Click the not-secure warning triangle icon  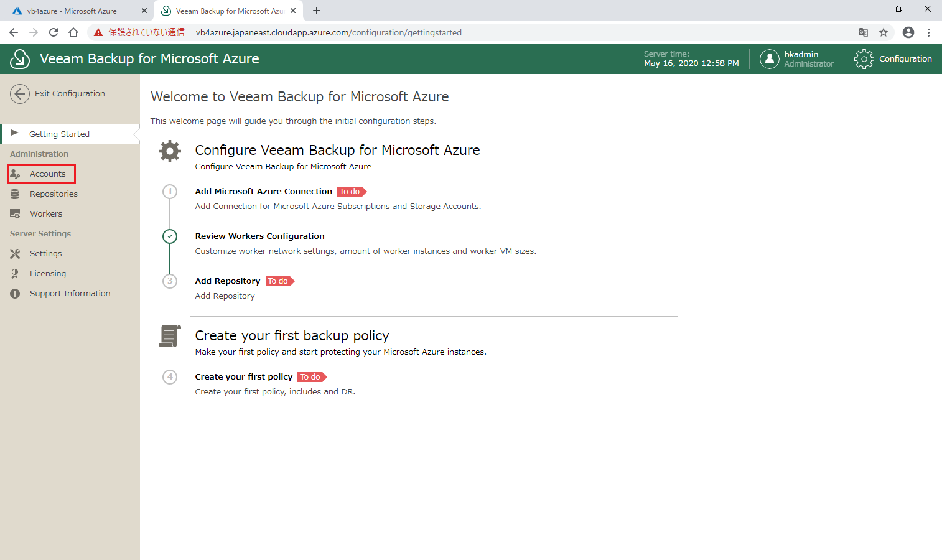point(98,32)
